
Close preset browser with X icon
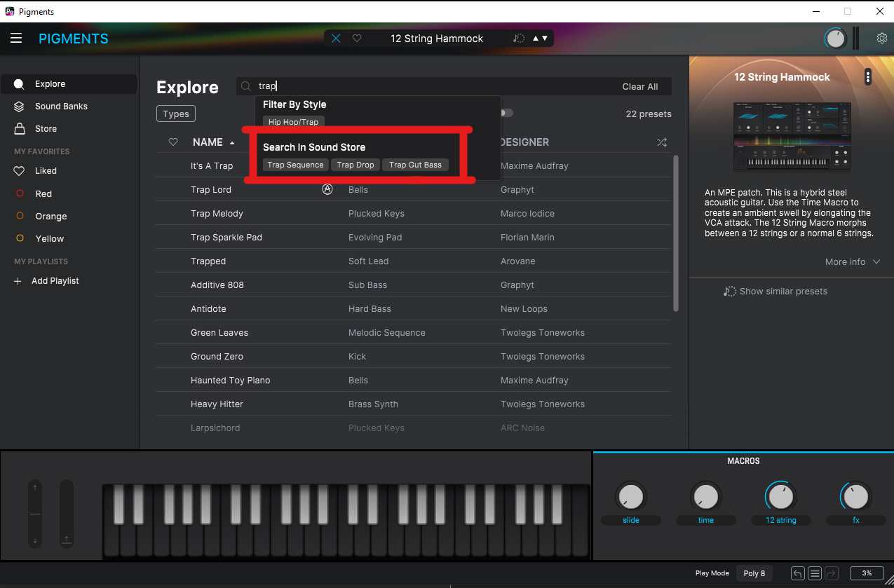[x=336, y=39]
